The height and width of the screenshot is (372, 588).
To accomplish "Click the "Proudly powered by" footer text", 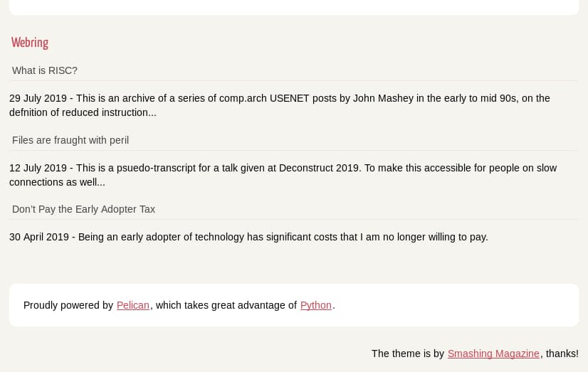I will point(68,305).
